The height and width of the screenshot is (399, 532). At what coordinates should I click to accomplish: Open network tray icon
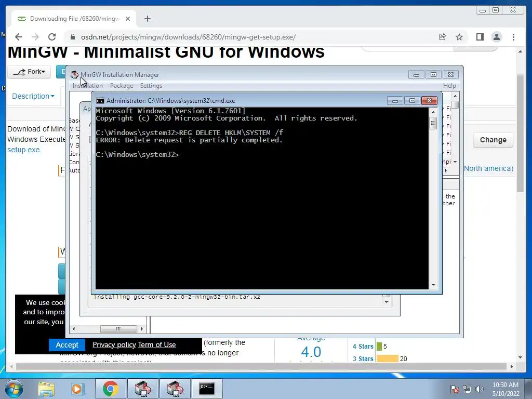(x=467, y=389)
